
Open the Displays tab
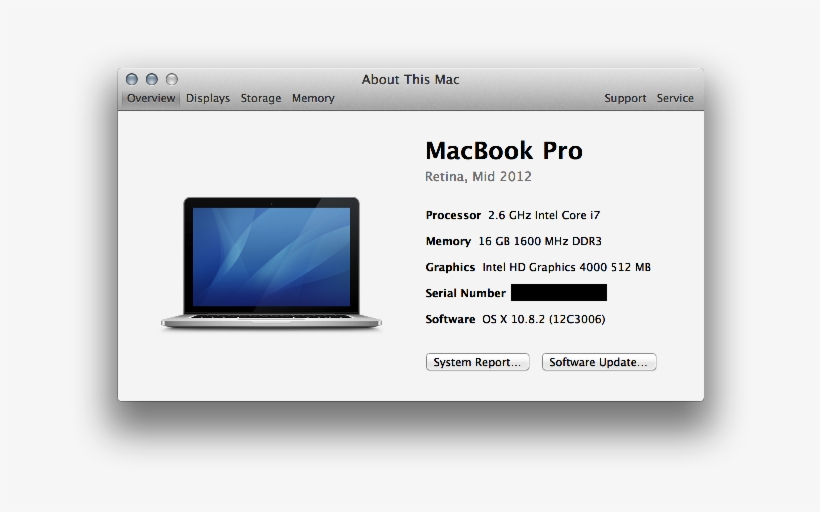pyautogui.click(x=208, y=98)
